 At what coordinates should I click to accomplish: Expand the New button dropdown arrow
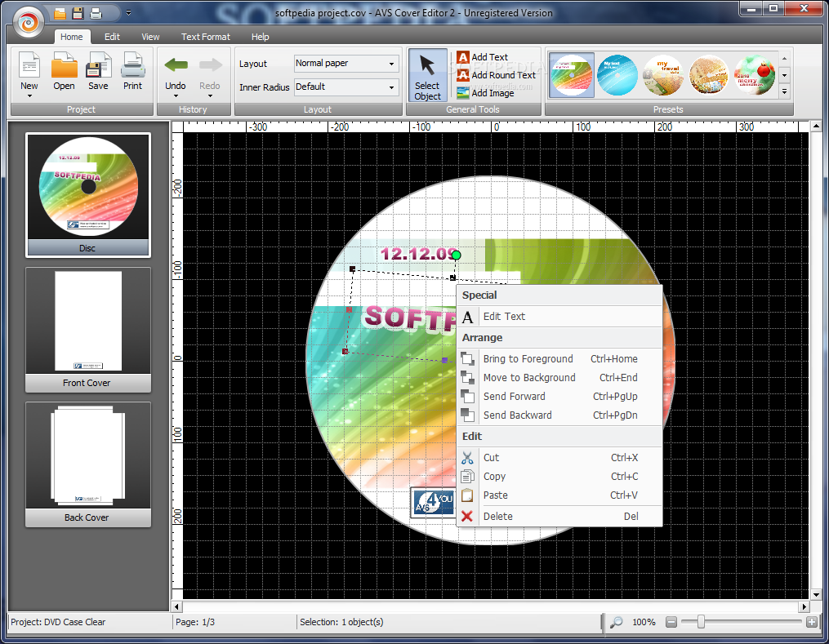[29, 96]
